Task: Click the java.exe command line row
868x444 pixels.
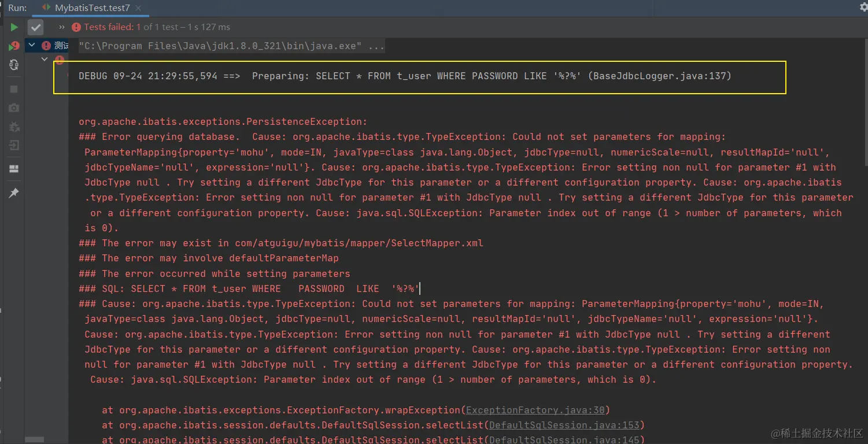Action: pos(232,46)
